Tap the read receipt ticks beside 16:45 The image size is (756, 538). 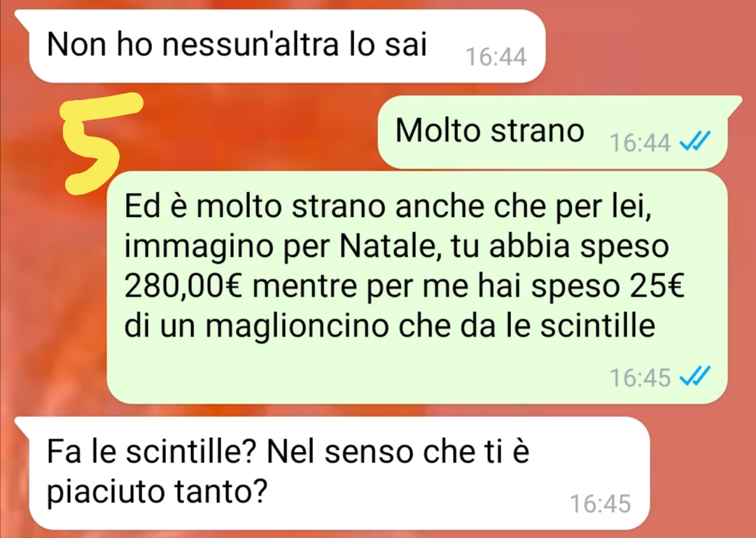coord(695,376)
